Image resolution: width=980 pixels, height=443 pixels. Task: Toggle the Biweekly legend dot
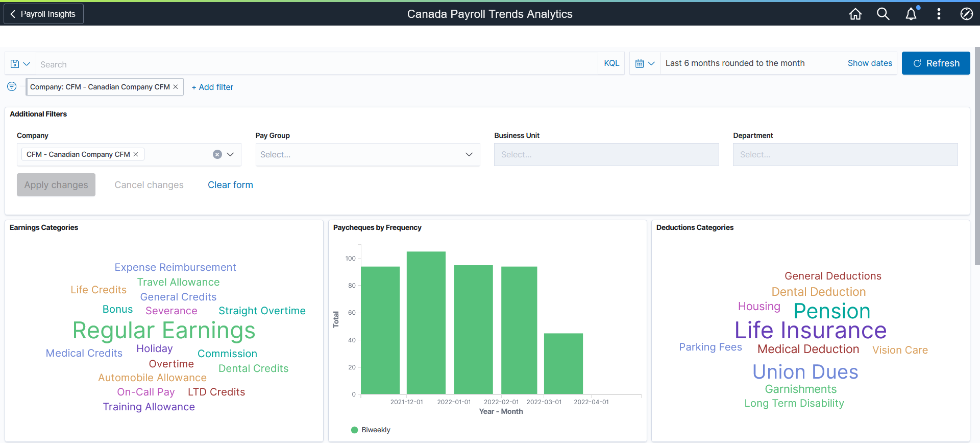[355, 430]
